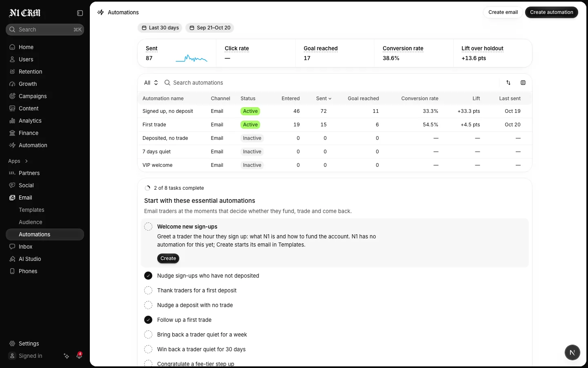The height and width of the screenshot is (368, 588).
Task: Open the Sep 21–Oct 20 date picker
Action: (210, 28)
